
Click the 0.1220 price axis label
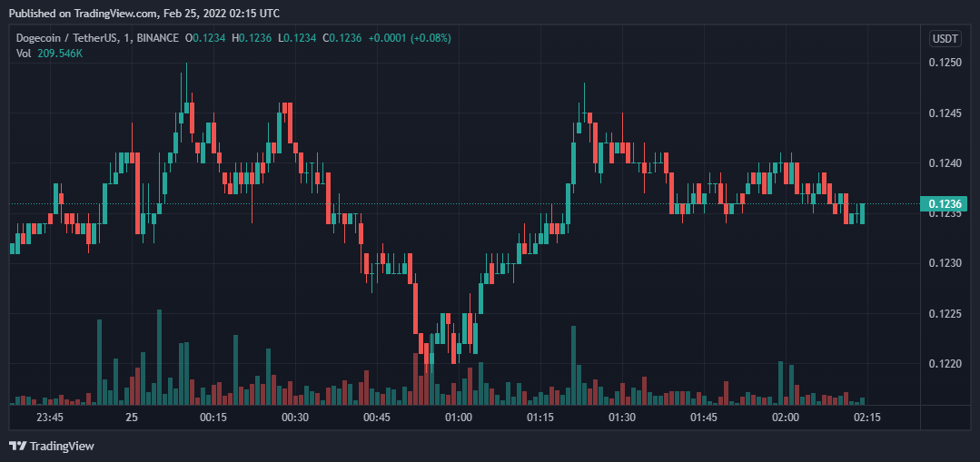[944, 363]
